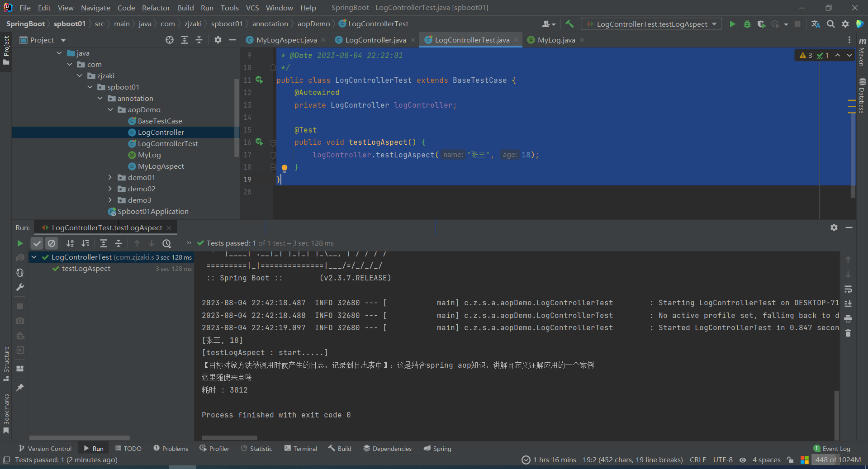Rerun failed tests in the Run panel
Image resolution: width=868 pixels, height=469 pixels.
[x=20, y=258]
